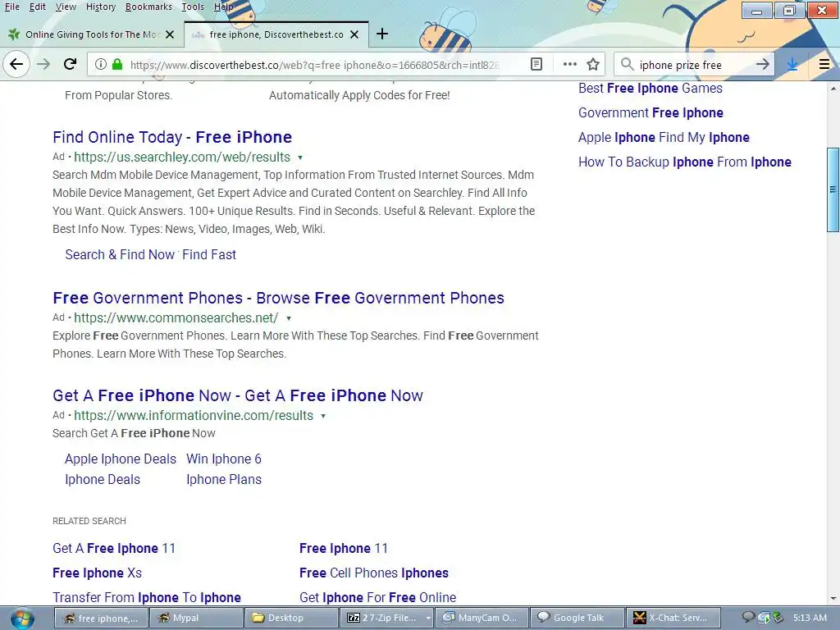
Task: Open the History menu
Action: tap(101, 7)
